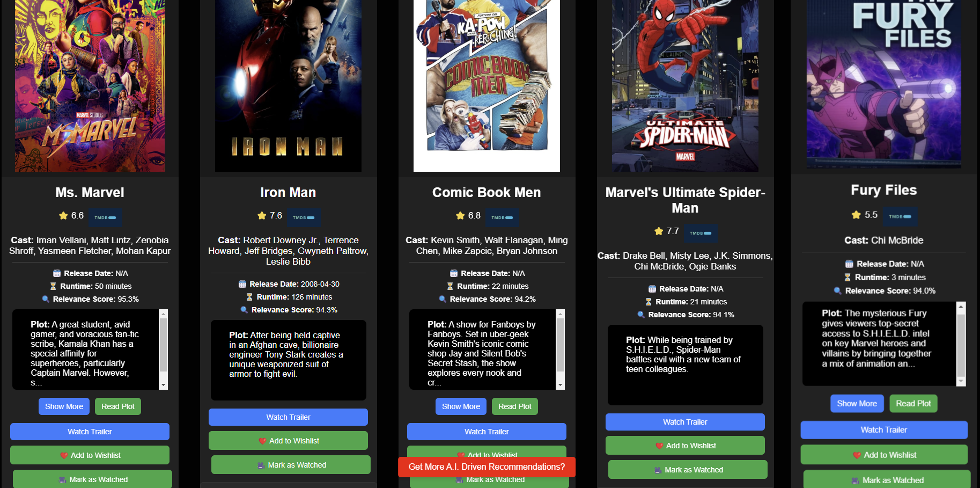The width and height of the screenshot is (980, 488).
Task: Click the heart icon on the Spider-Man wishlist button
Action: pyautogui.click(x=659, y=446)
